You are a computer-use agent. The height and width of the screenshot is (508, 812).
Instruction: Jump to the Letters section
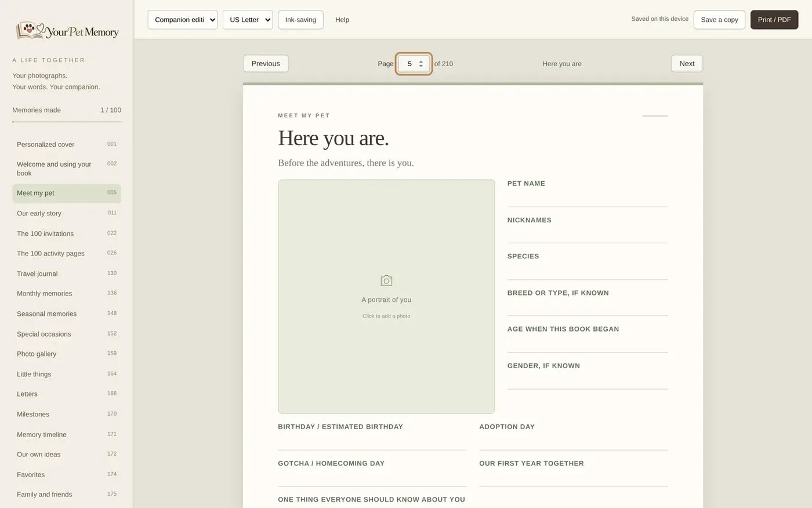(67, 394)
